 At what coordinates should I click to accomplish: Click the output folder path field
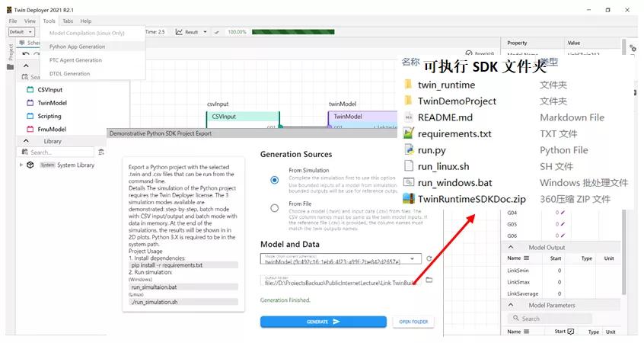coord(339,280)
